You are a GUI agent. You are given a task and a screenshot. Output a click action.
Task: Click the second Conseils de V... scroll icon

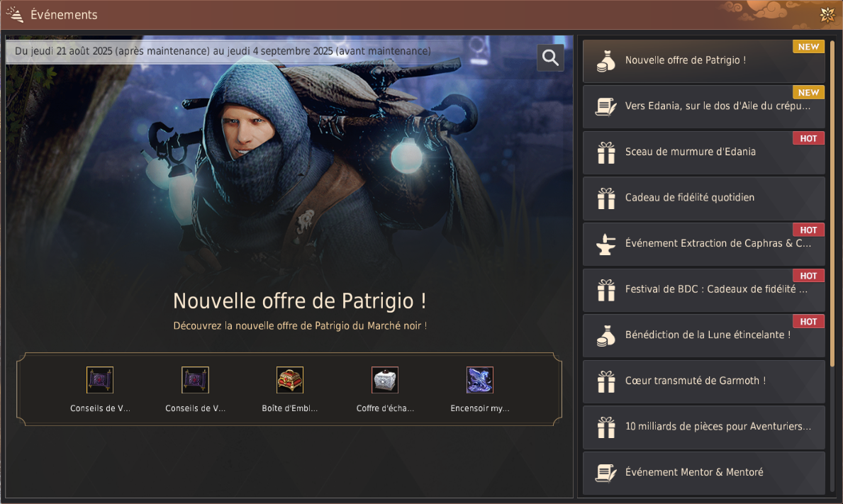[x=195, y=380]
